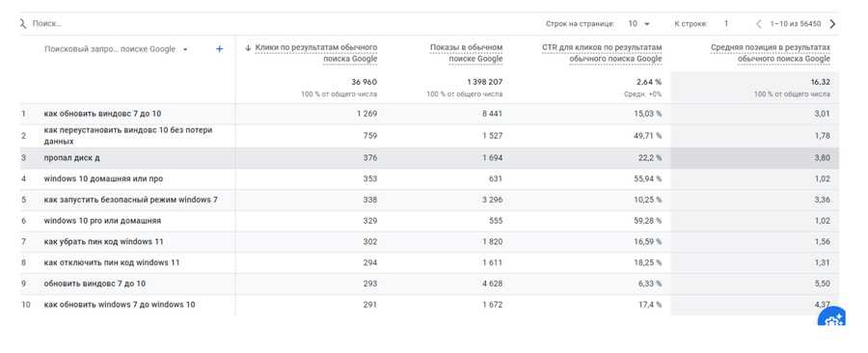
Task: Click the search magnifier icon
Action: tap(22, 24)
